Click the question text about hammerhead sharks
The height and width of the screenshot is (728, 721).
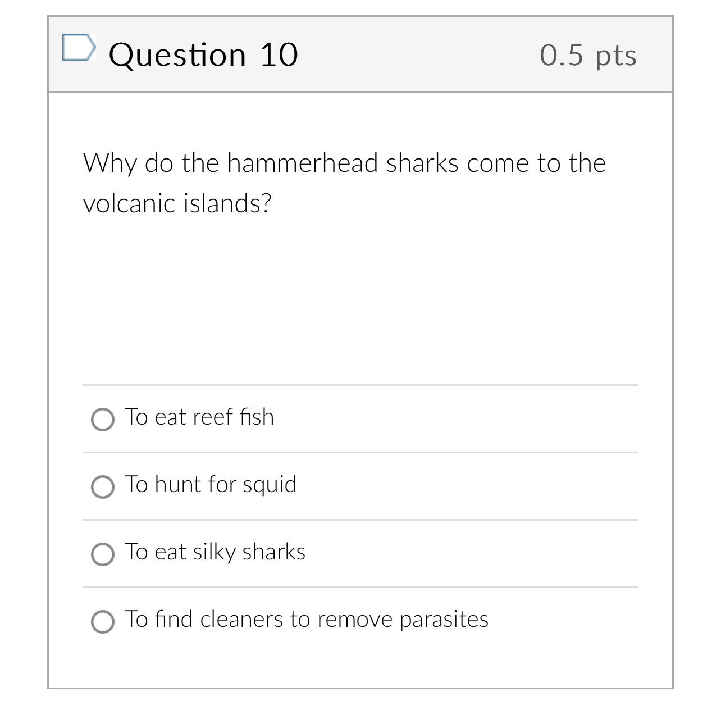344,183
